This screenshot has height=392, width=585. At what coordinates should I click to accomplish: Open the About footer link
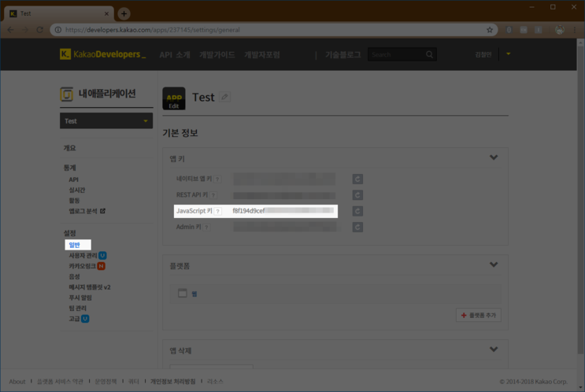[17, 382]
